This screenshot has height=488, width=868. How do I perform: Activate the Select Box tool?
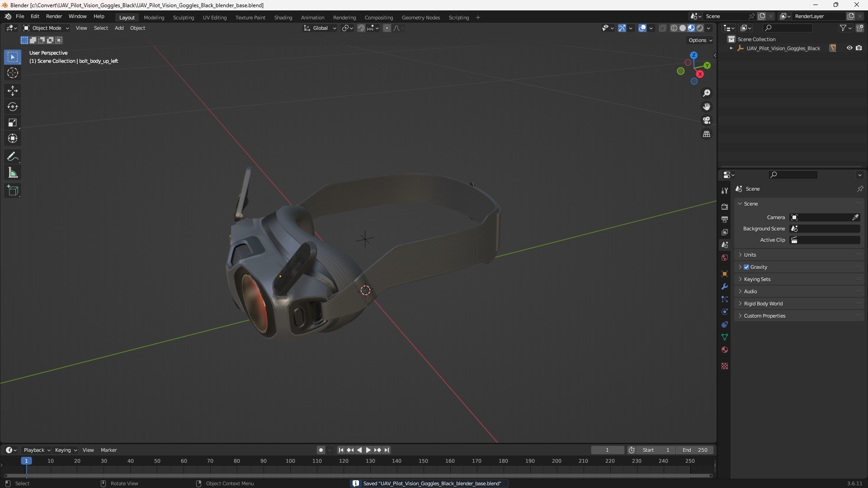coord(13,57)
